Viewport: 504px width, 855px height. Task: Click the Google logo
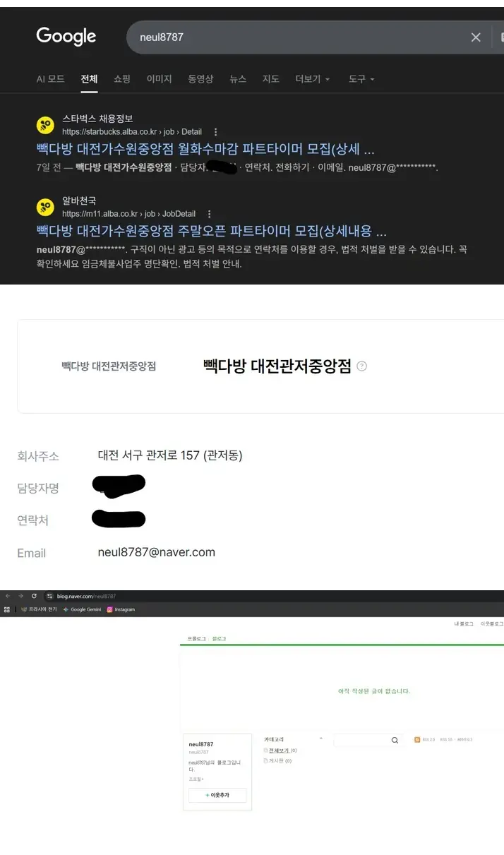[66, 37]
